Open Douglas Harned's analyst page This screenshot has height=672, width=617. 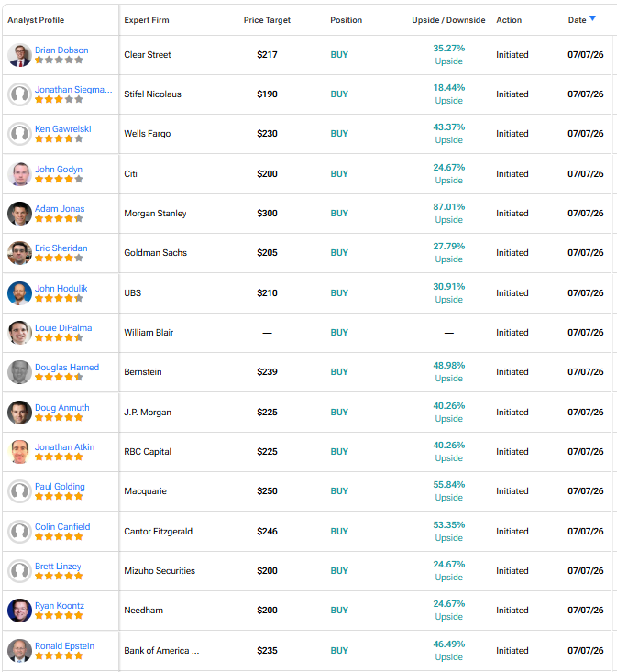click(x=67, y=368)
